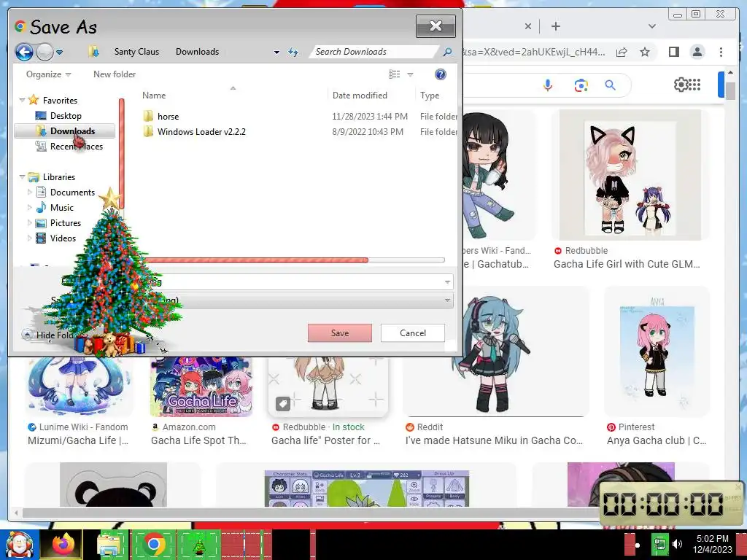This screenshot has width=747, height=560.
Task: Open a new Chrome tab
Action: point(555,26)
